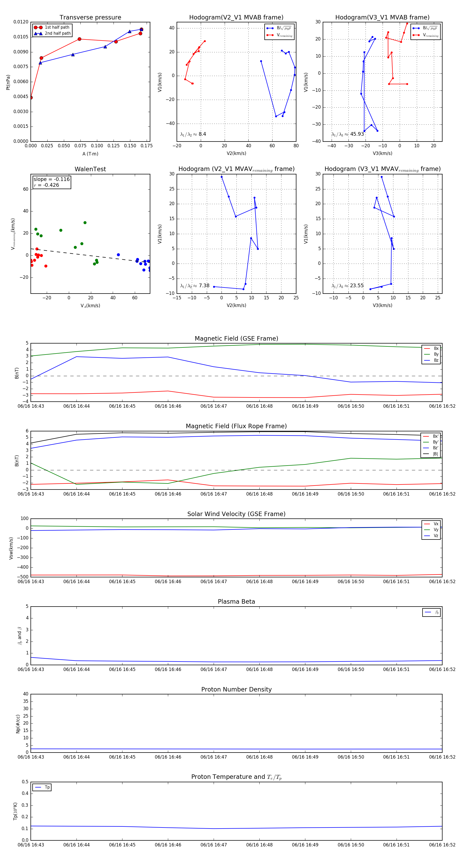Click the "Vx" legend entry in velocity plot

tap(431, 524)
